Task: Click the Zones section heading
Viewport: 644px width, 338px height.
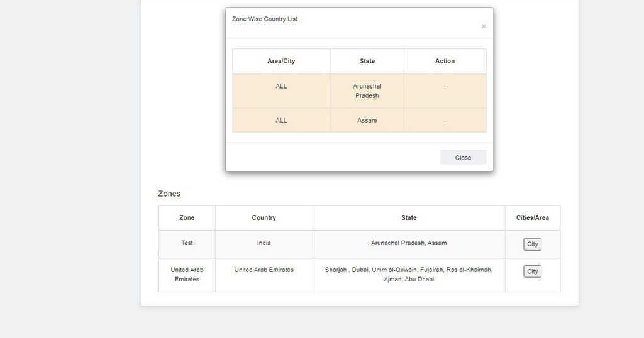Action: tap(169, 194)
